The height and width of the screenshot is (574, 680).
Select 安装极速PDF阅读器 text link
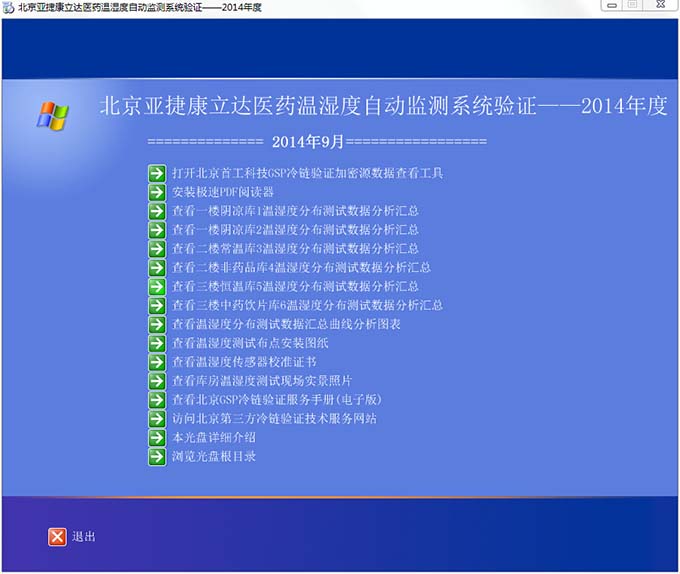click(x=223, y=192)
